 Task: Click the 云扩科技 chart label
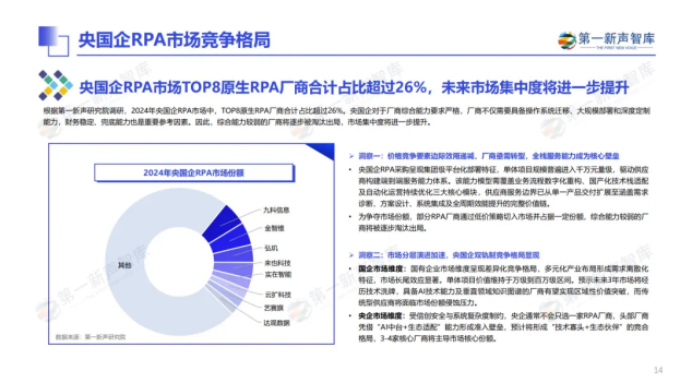[277, 294]
